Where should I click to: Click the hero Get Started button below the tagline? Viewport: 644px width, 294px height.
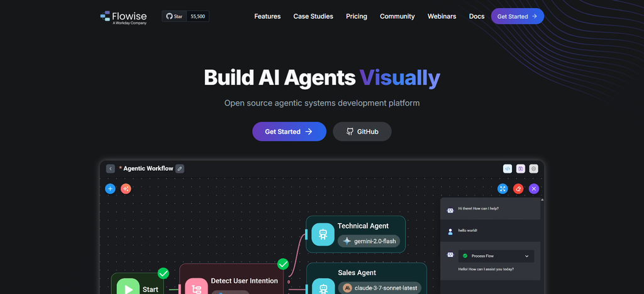point(289,132)
